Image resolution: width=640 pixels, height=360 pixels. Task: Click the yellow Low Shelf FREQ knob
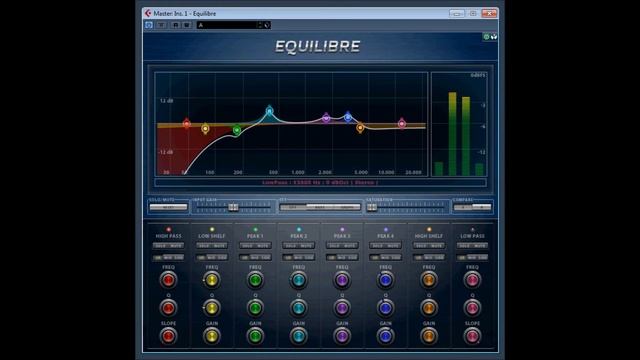coord(211,280)
